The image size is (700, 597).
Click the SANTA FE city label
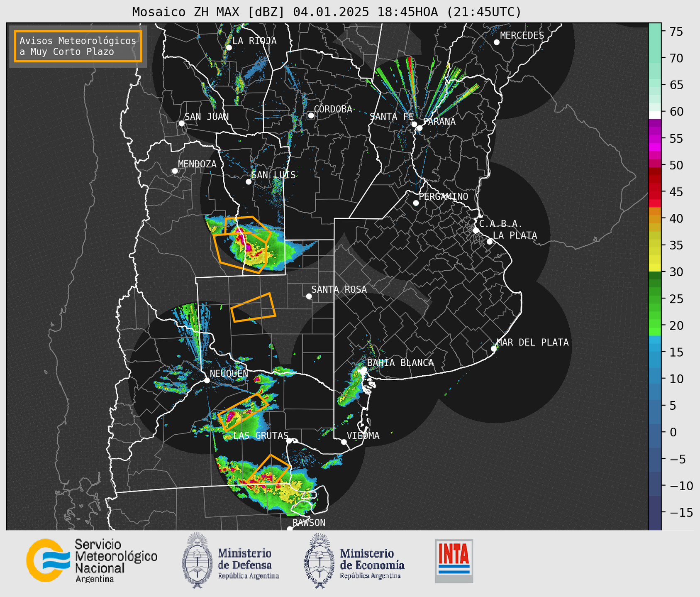(x=392, y=117)
